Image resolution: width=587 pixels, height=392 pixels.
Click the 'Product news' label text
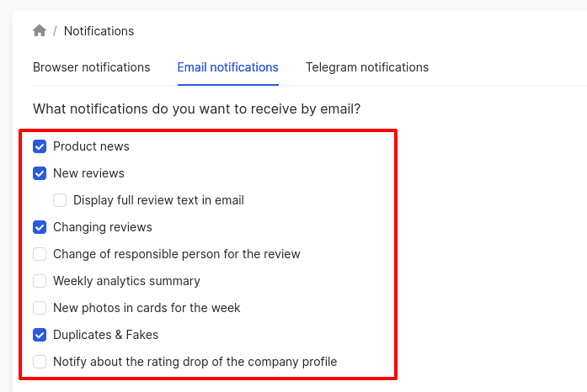point(91,146)
